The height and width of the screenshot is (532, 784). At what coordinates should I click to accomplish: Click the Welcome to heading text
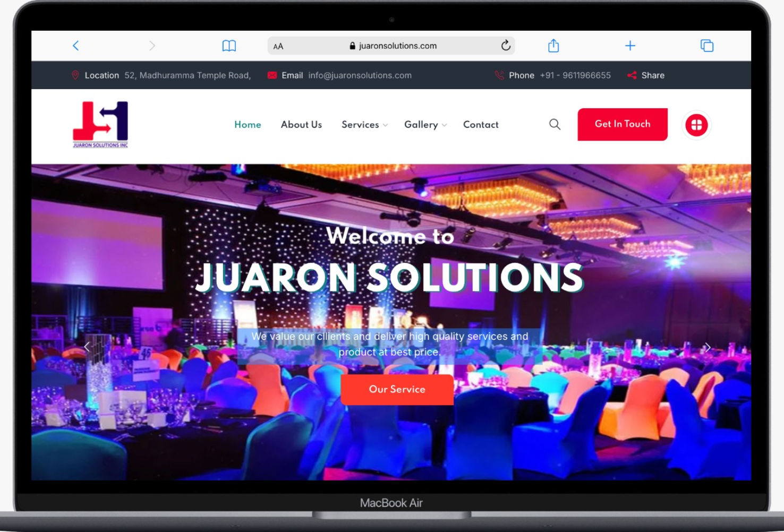point(390,236)
